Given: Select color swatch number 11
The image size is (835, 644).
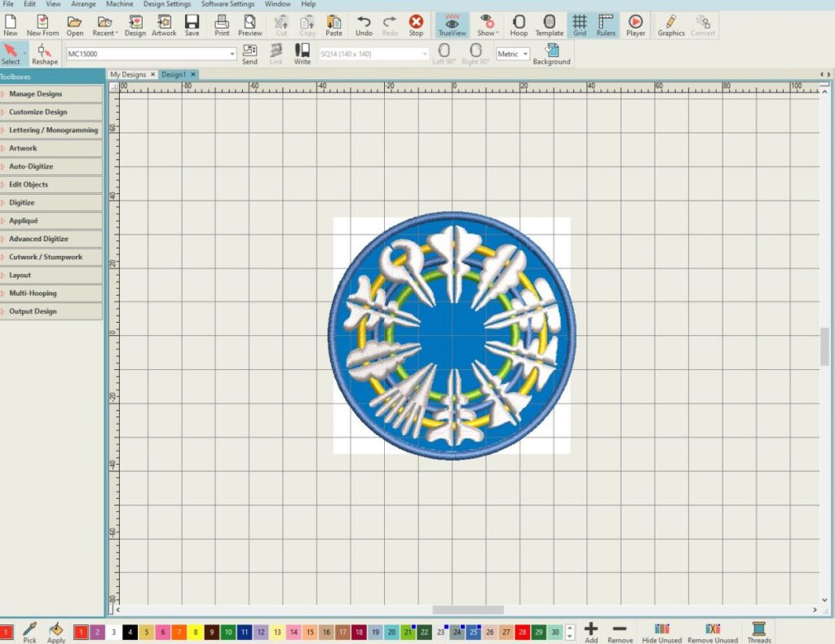Looking at the screenshot, I should tap(245, 633).
